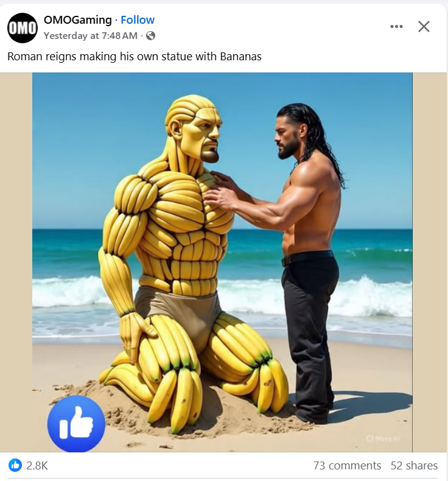Screen dimensions: 448x481
Task: Click the Meta AI watermark on photo
Action: tap(383, 439)
